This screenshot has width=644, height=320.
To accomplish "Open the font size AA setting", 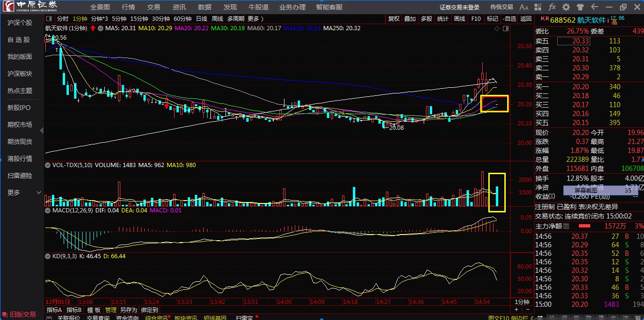I will [524, 7].
